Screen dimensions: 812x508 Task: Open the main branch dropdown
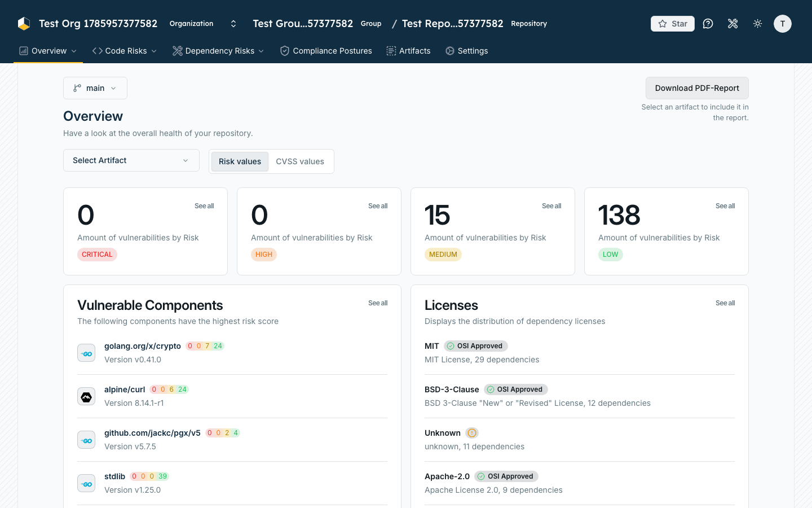tap(95, 88)
